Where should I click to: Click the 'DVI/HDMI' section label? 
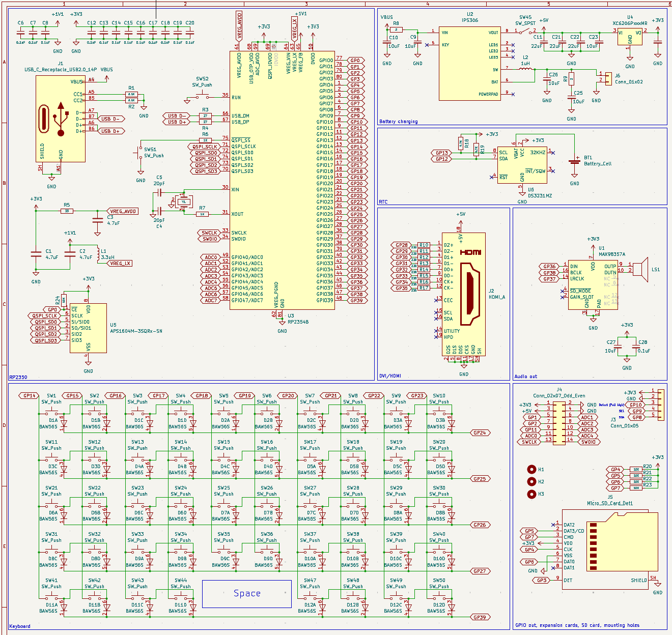(390, 376)
